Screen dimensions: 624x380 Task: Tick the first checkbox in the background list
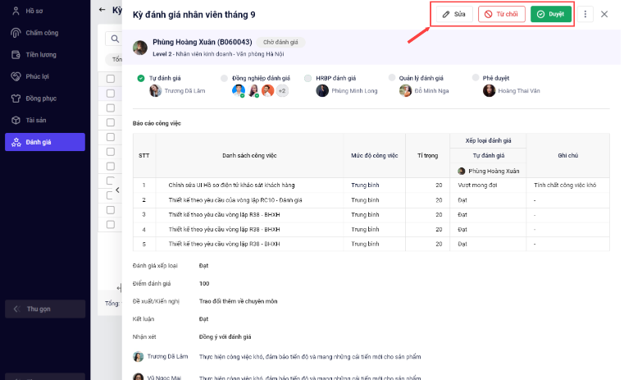pos(111,79)
